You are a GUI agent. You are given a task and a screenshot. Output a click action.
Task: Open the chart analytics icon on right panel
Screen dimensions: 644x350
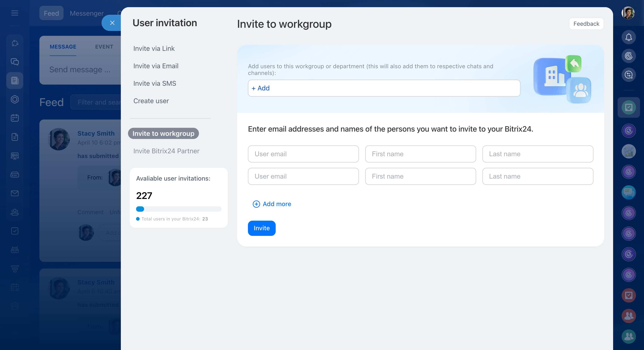pyautogui.click(x=629, y=151)
